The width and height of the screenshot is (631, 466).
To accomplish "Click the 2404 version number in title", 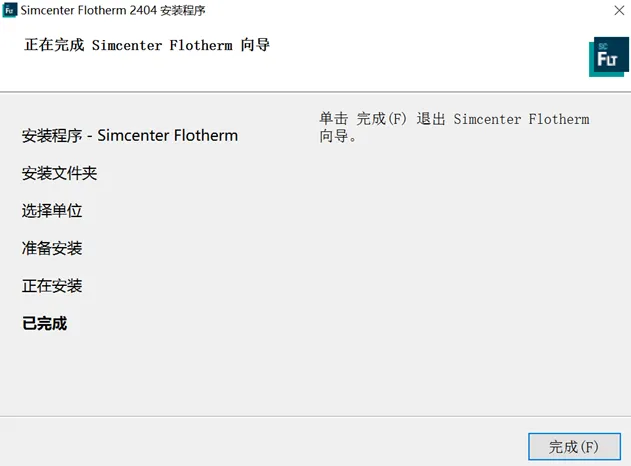I will pos(143,11).
